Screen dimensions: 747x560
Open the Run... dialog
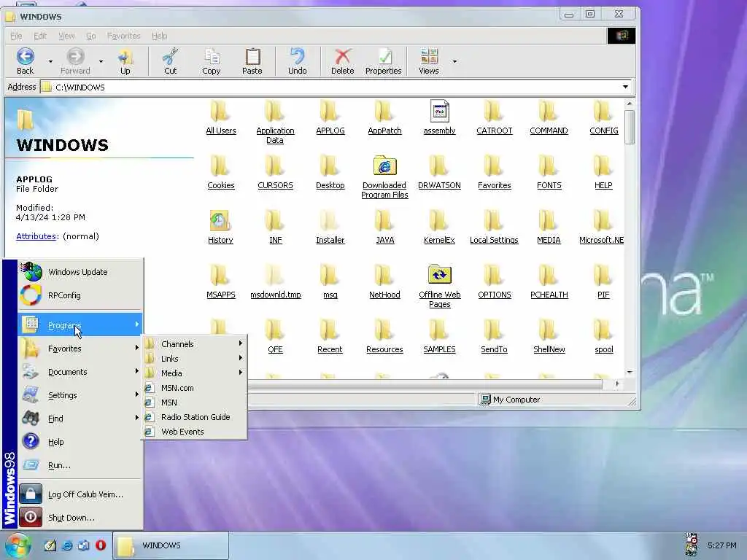80,465
